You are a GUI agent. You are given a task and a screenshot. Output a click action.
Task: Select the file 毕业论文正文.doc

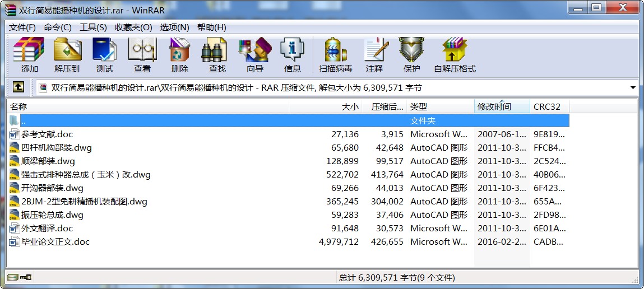(x=55, y=242)
